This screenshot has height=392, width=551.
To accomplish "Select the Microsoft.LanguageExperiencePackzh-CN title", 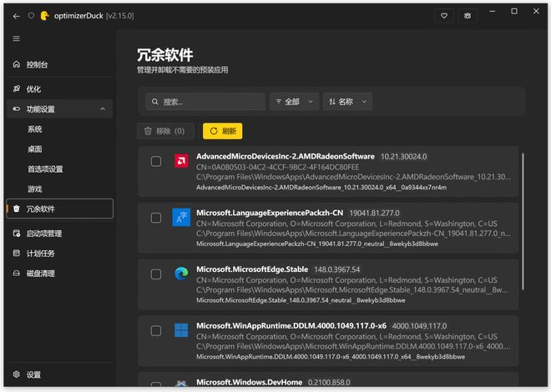I will pyautogui.click(x=270, y=213).
